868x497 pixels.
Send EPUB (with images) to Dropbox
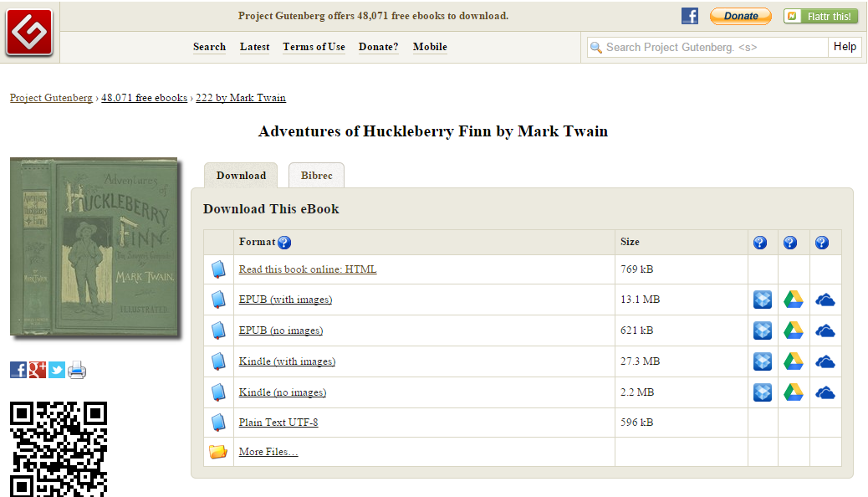[x=763, y=300]
